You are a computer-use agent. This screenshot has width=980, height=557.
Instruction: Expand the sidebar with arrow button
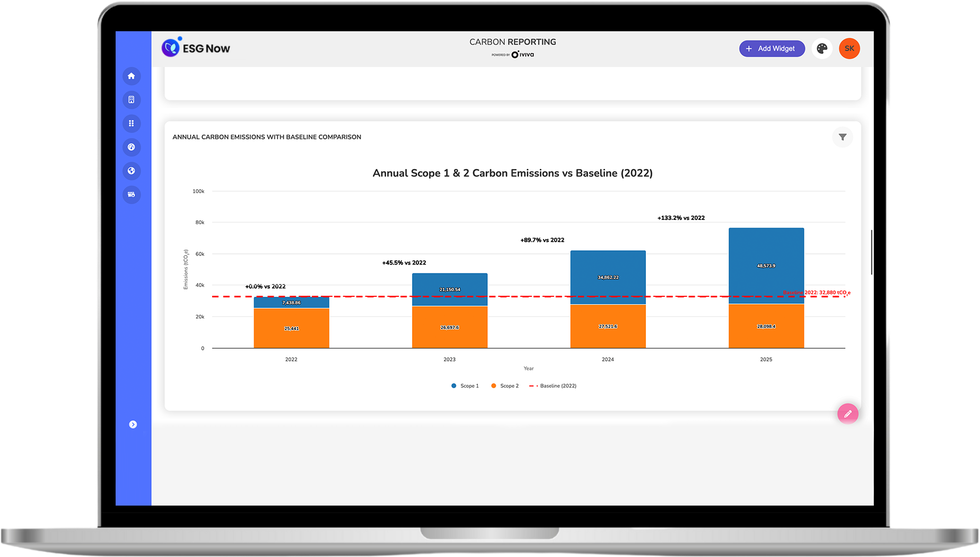coord(133,425)
